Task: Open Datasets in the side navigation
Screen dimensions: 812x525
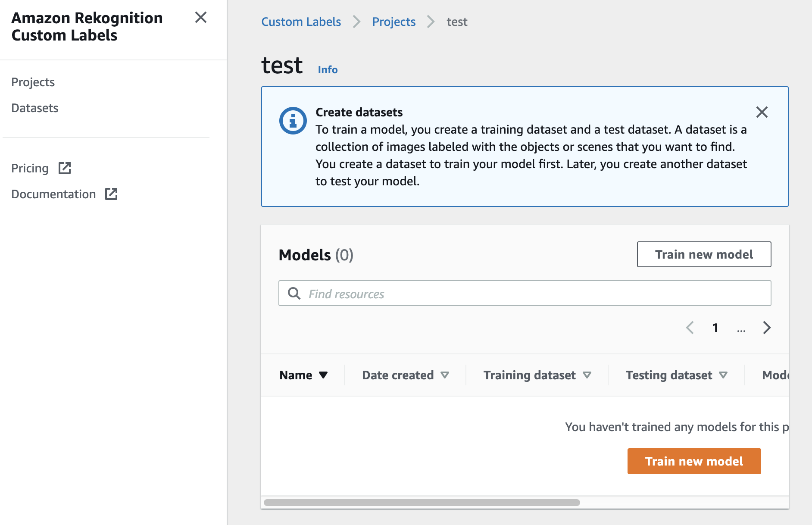Action: (35, 108)
